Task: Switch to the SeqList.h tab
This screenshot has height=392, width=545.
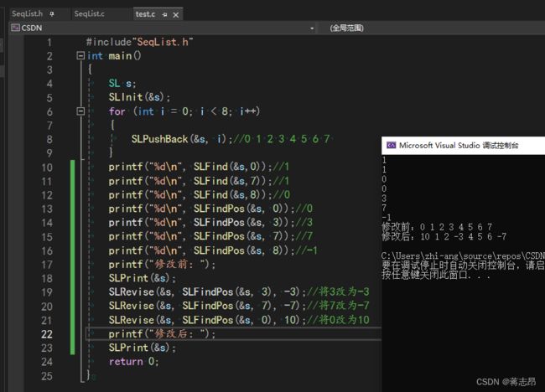Action: tap(27, 14)
